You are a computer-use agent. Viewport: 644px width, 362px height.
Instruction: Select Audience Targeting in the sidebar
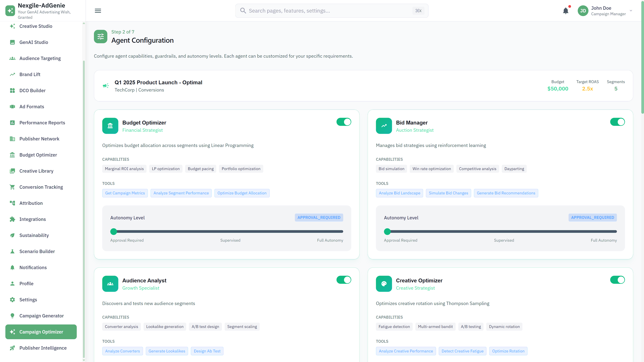pyautogui.click(x=40, y=58)
